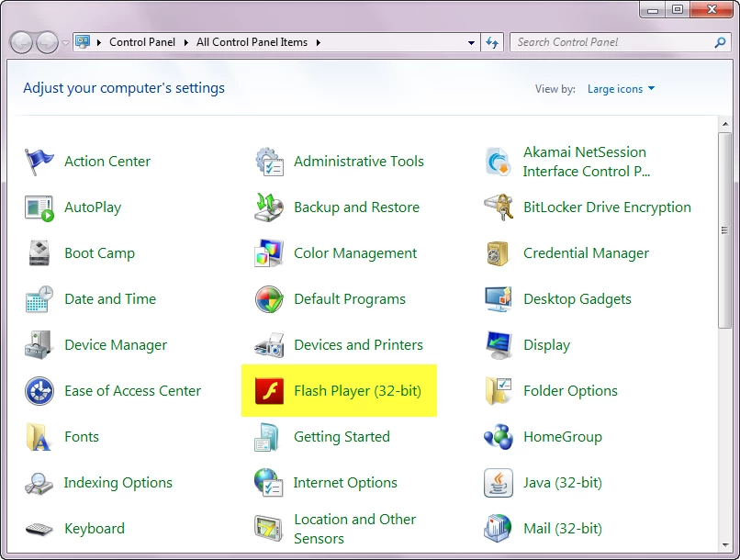Go back with the Back arrow button
740x560 pixels.
pyautogui.click(x=21, y=42)
